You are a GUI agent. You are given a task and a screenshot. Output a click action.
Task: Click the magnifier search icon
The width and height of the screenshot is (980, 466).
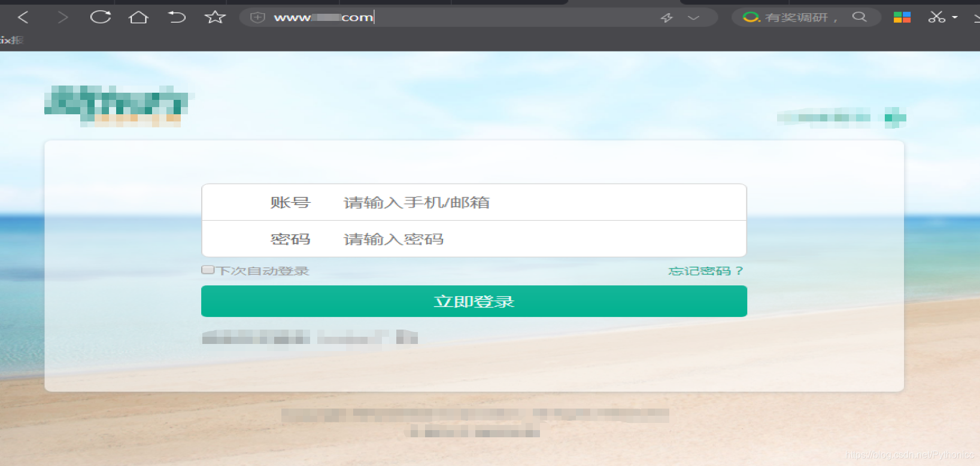pyautogui.click(x=860, y=17)
